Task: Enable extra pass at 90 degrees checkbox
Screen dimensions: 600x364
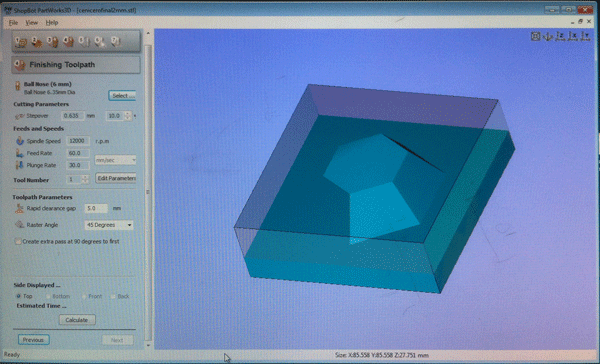Action: pyautogui.click(x=18, y=242)
